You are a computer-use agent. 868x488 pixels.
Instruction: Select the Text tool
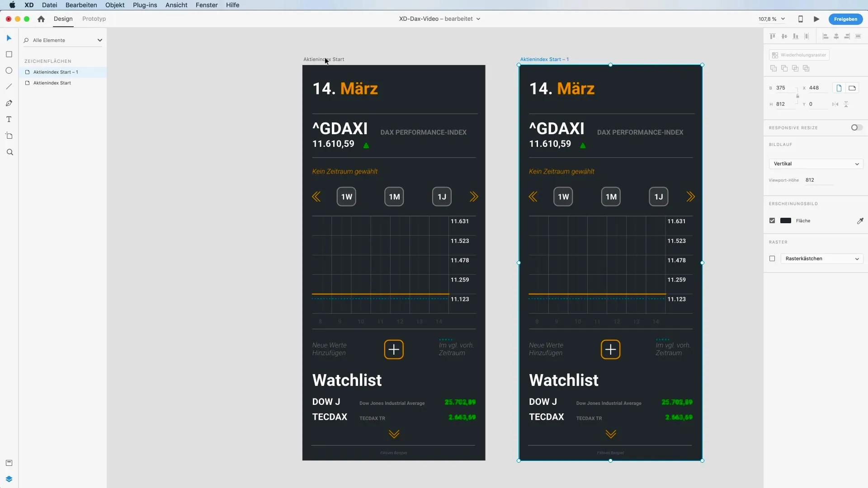tap(9, 119)
